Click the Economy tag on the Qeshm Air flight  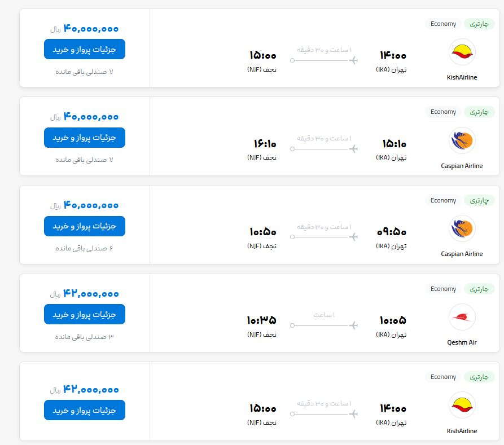pos(443,289)
